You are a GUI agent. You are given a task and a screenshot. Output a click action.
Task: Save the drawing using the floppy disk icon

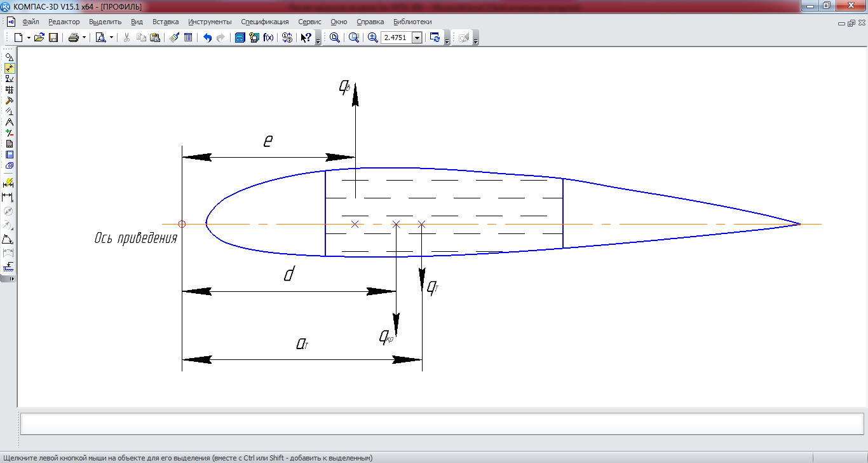pyautogui.click(x=53, y=38)
